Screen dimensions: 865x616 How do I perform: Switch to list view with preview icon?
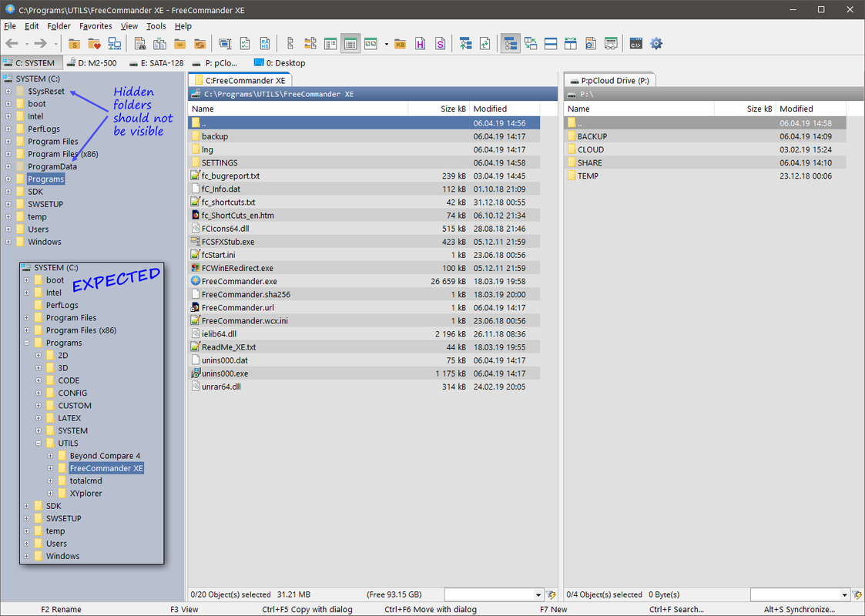point(330,44)
